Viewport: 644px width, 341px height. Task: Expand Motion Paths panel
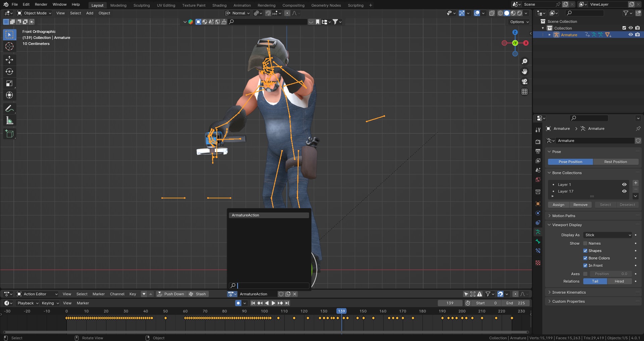point(564,216)
